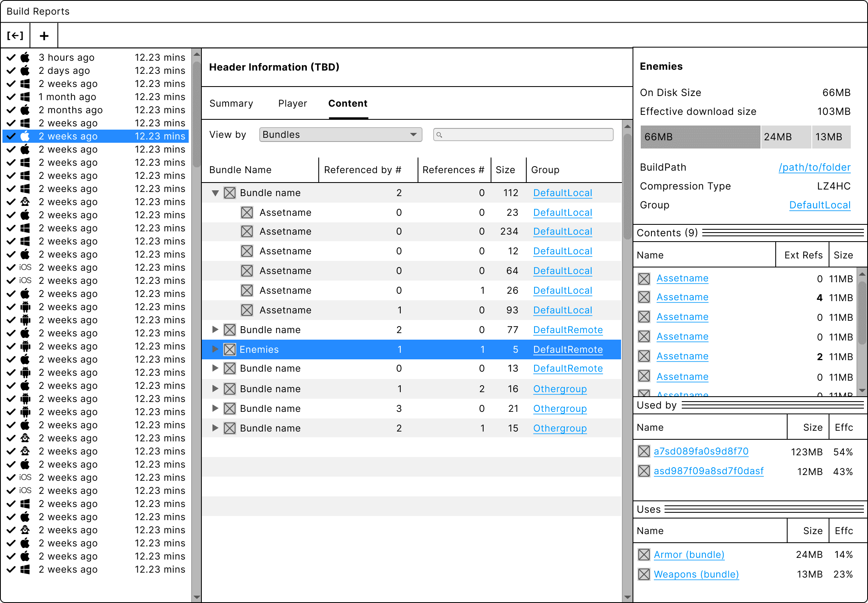The height and width of the screenshot is (603, 868).
Task: Click the search magnifier icon in the search field
Action: [x=440, y=134]
